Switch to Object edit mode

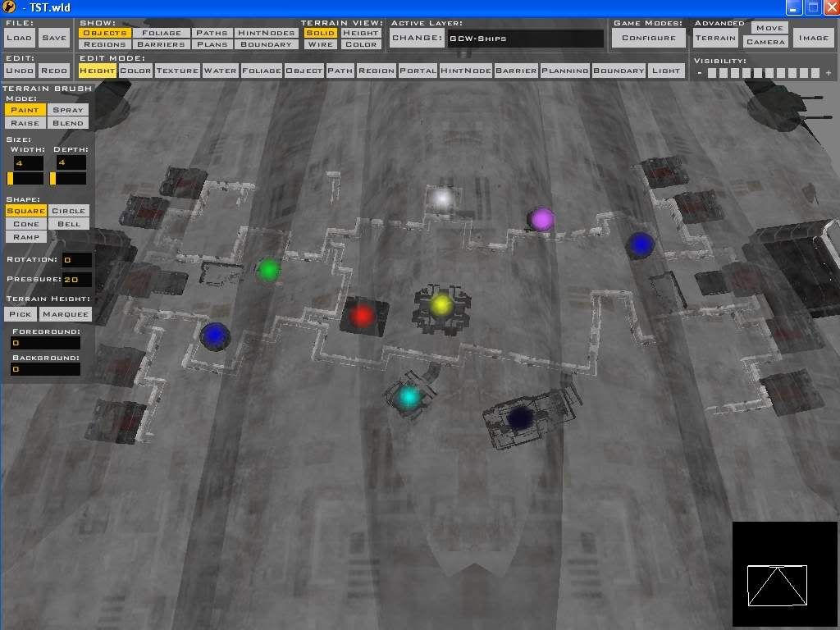[304, 71]
